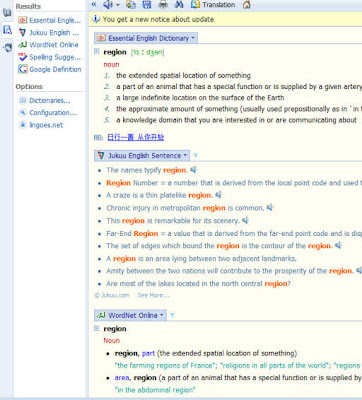
Task: Click the red 'noun' label under region
Action: point(111,64)
